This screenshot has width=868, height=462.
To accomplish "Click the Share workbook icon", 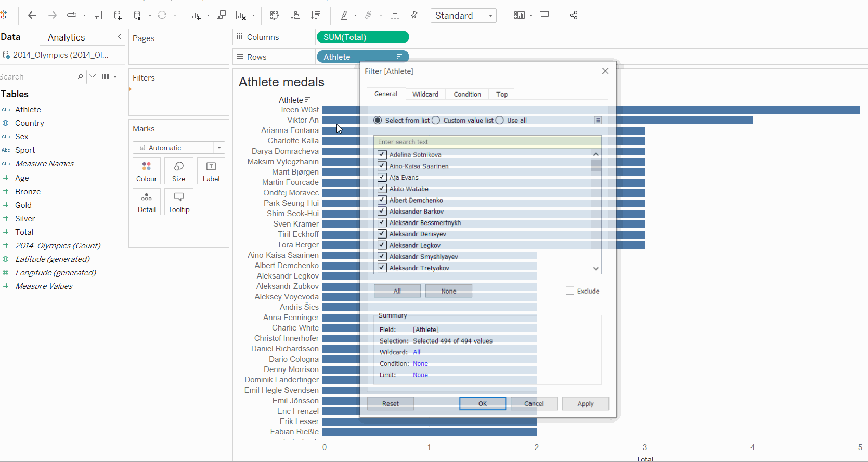I will [574, 15].
